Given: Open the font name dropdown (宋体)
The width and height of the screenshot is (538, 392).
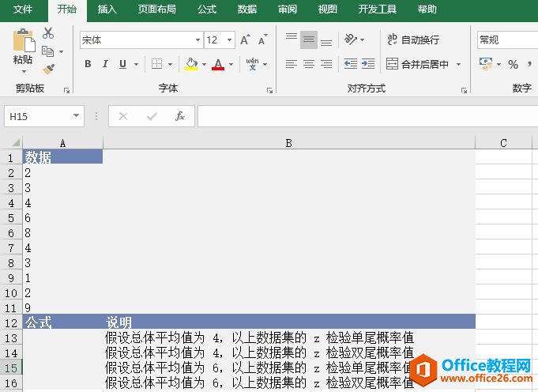Looking at the screenshot, I should 198,40.
